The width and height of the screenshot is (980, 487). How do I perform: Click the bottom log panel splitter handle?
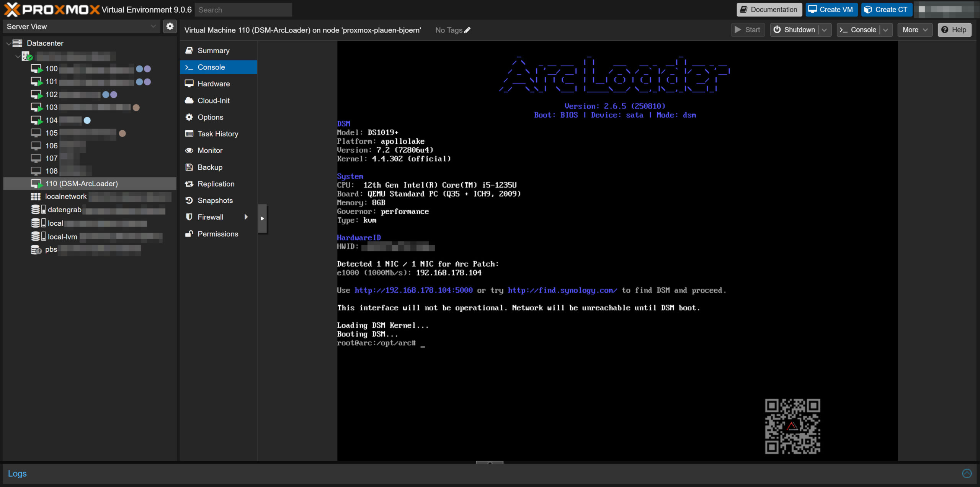coord(490,462)
